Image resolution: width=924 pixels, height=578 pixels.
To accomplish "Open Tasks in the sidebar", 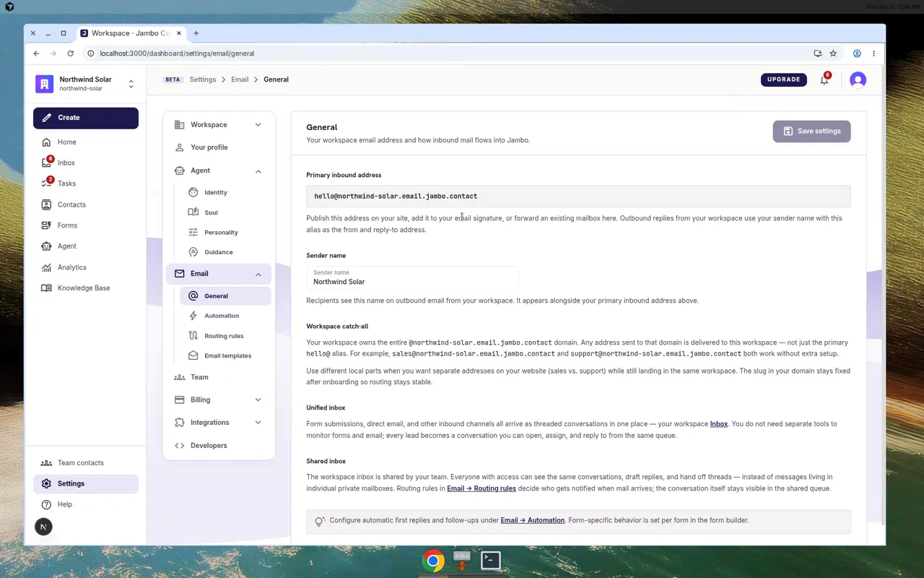I will tap(85, 184).
